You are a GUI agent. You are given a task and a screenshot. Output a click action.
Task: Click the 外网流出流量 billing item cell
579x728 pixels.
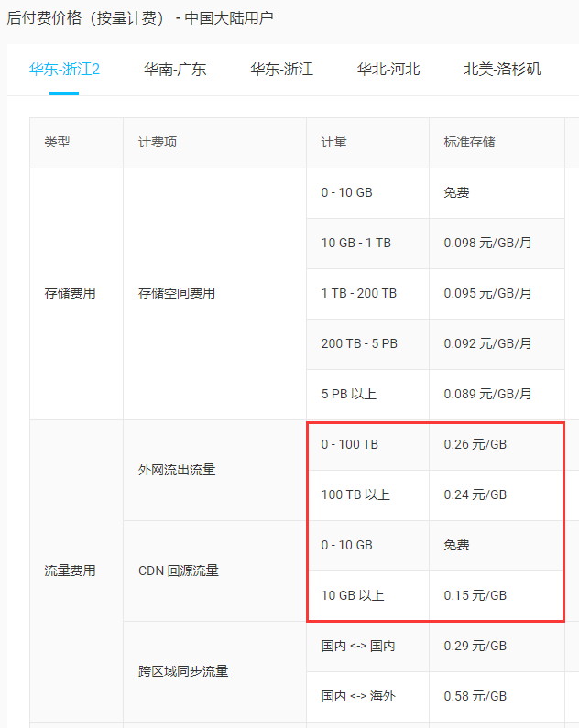click(x=177, y=470)
